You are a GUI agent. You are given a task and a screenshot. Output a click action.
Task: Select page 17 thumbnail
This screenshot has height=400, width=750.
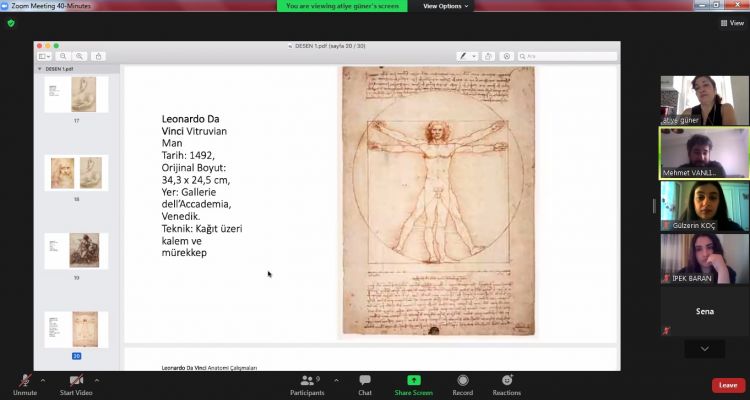point(77,94)
